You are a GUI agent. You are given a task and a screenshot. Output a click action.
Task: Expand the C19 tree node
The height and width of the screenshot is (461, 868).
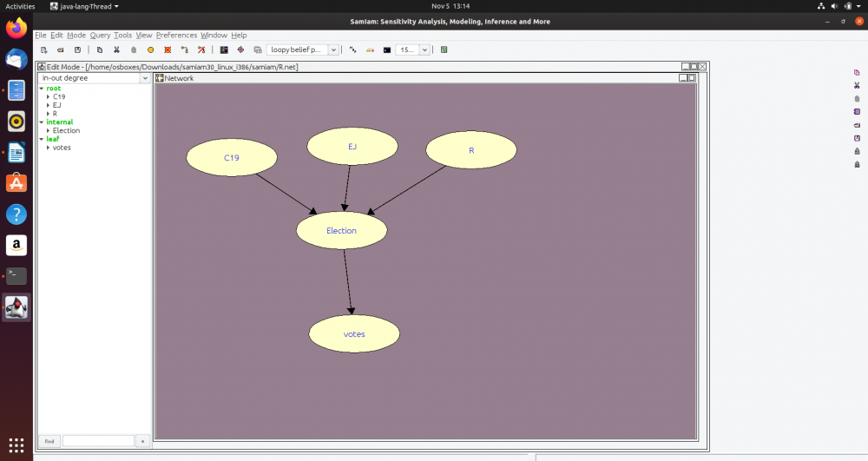pos(49,96)
